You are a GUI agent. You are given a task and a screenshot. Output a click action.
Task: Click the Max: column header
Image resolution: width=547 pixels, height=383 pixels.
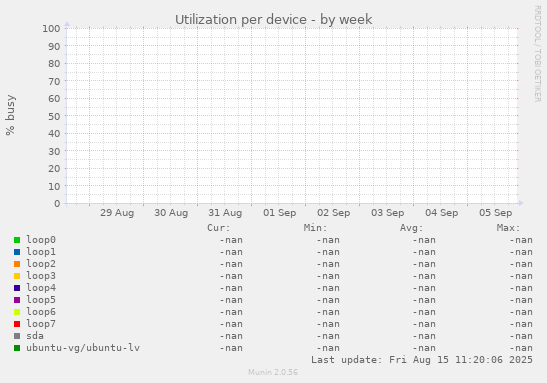(508, 228)
